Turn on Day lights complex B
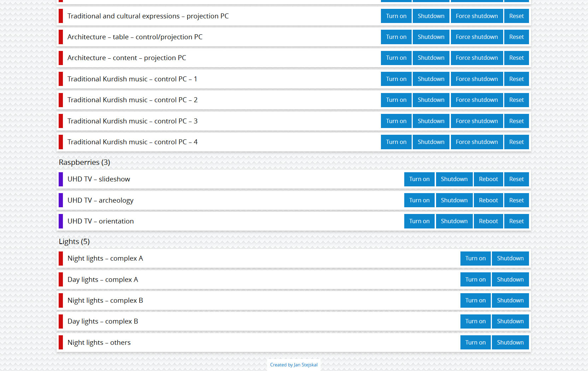588x371 pixels. pos(475,321)
